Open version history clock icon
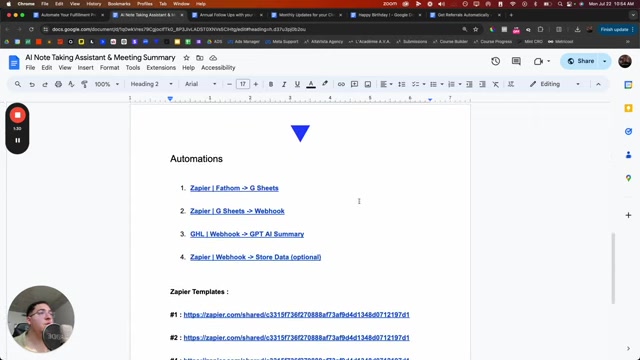640x360 pixels. click(x=496, y=61)
